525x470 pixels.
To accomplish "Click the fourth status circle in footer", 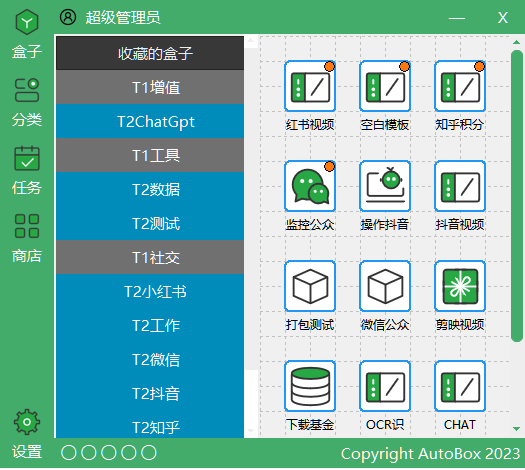I will 129,453.
